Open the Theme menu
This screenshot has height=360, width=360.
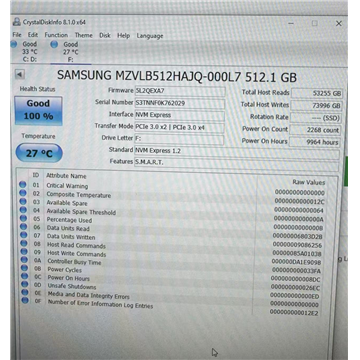point(83,35)
